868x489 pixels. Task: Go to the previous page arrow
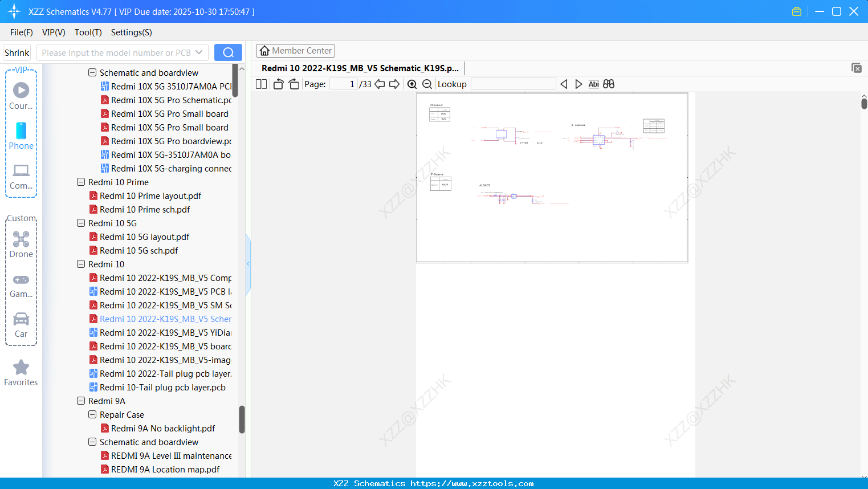[x=380, y=84]
